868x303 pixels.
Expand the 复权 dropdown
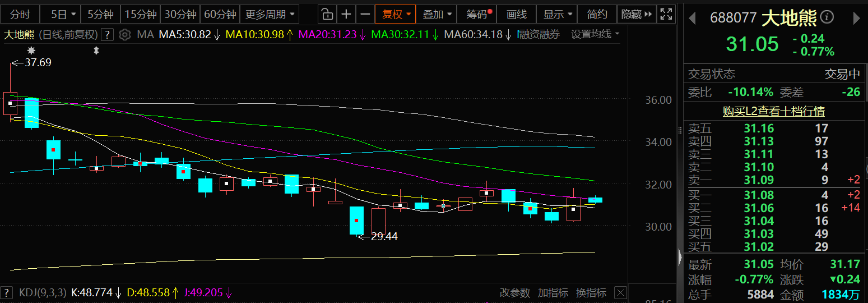pyautogui.click(x=396, y=14)
